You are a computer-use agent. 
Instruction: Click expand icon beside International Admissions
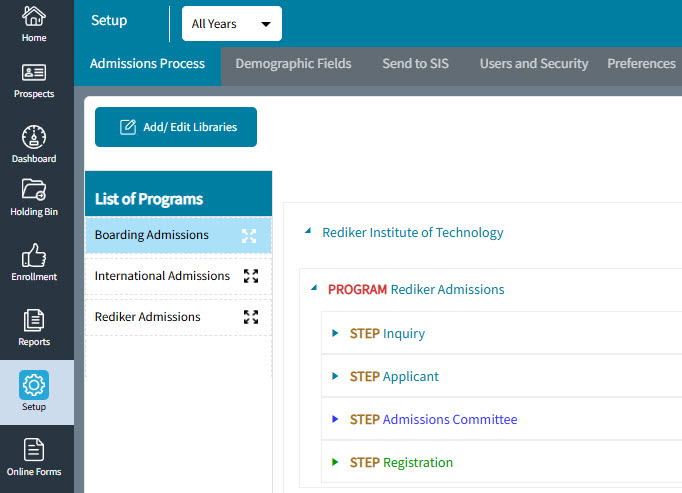[x=251, y=276]
